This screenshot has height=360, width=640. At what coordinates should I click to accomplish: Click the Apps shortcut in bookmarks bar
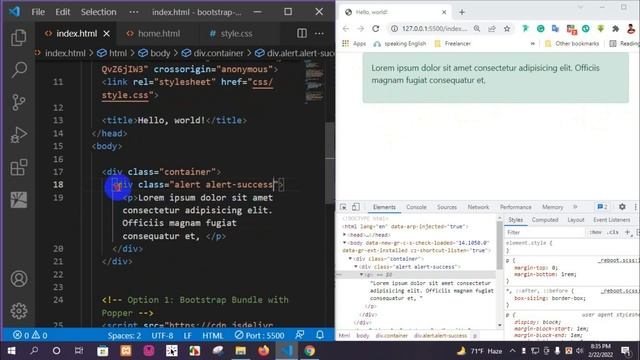pyautogui.click(x=354, y=44)
